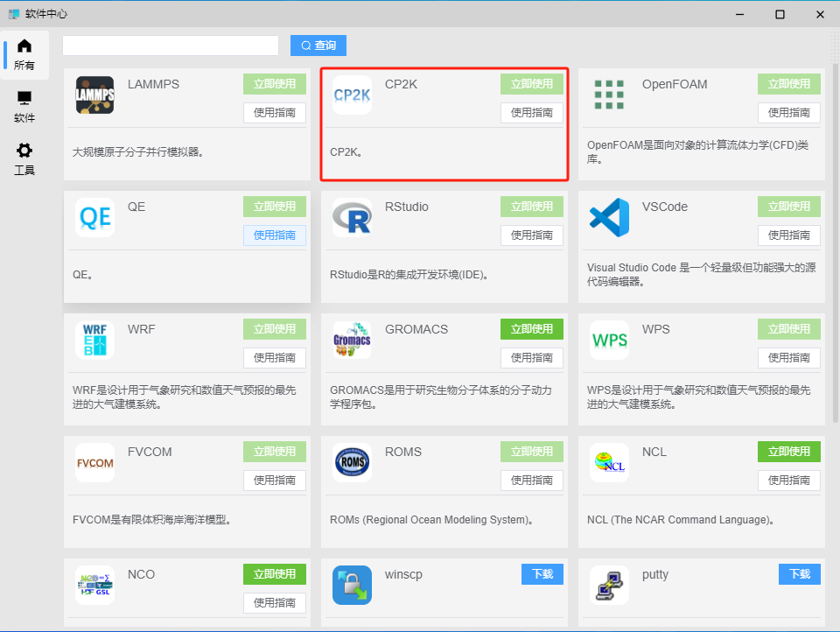Open the WPS 使用指南

(788, 358)
